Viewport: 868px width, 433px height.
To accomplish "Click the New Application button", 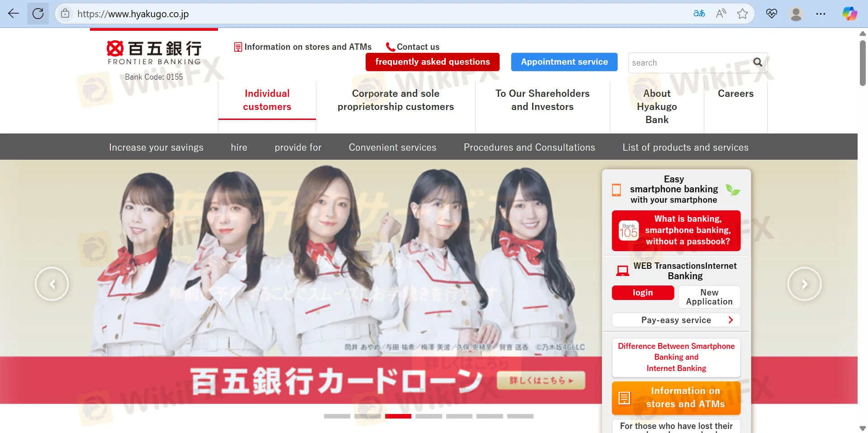I will [x=709, y=297].
